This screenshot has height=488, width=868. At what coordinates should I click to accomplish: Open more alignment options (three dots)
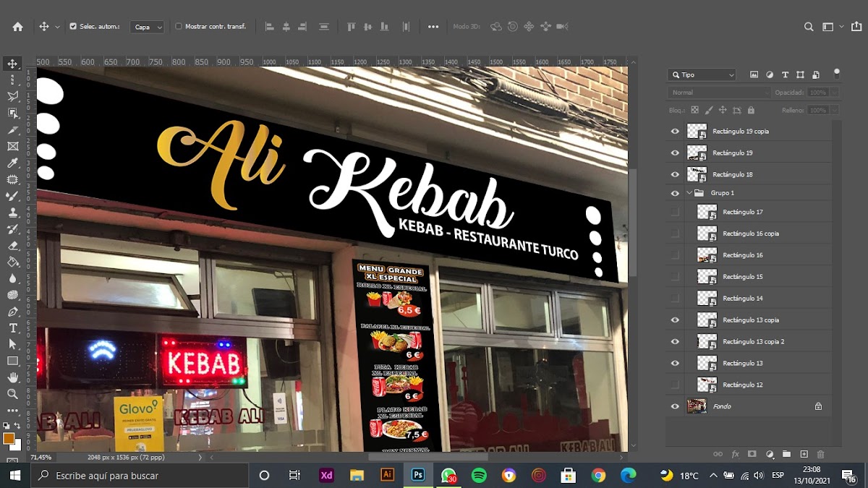433,27
